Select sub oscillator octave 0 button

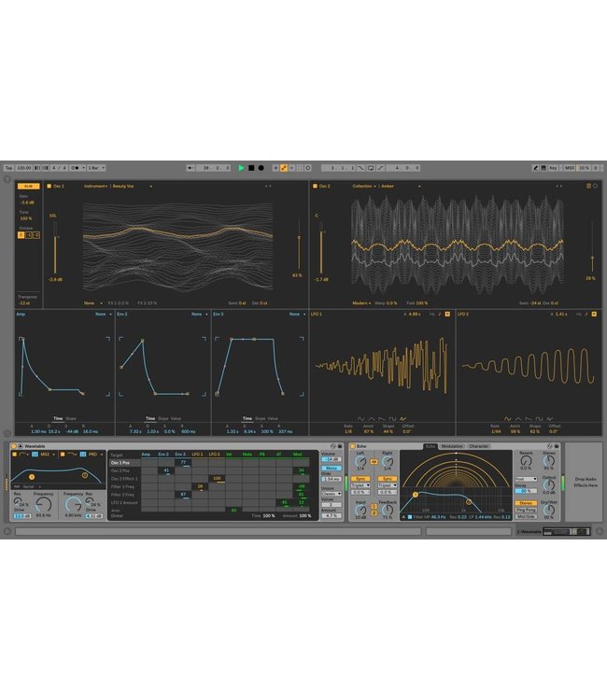tap(21, 235)
